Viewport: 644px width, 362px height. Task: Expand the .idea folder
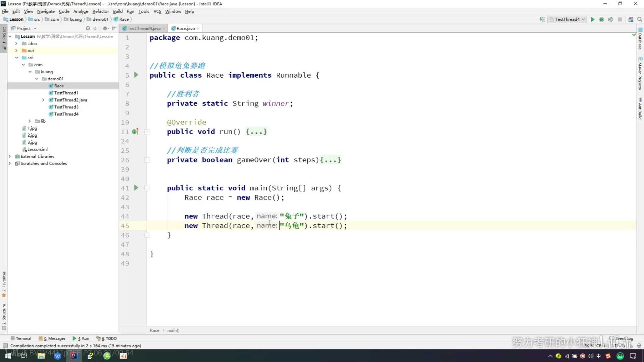click(x=17, y=43)
